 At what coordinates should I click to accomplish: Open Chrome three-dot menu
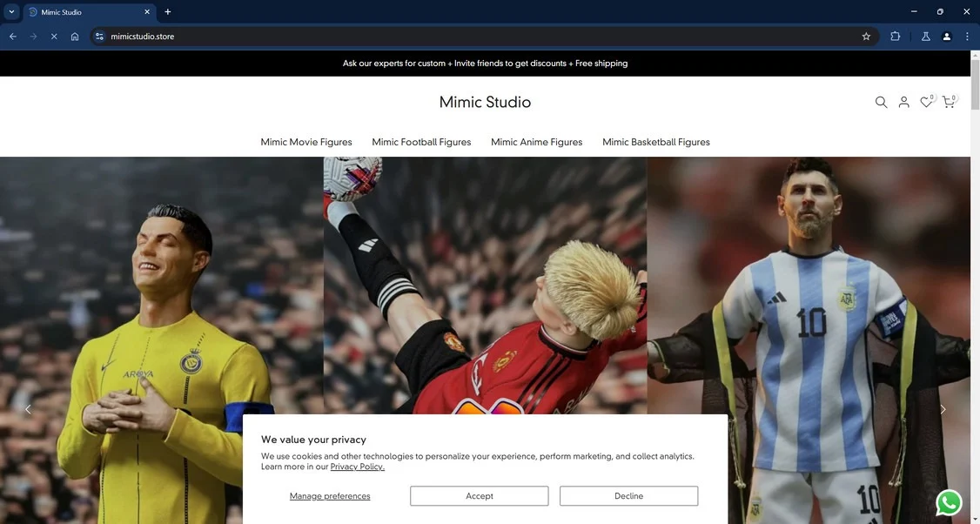(967, 37)
